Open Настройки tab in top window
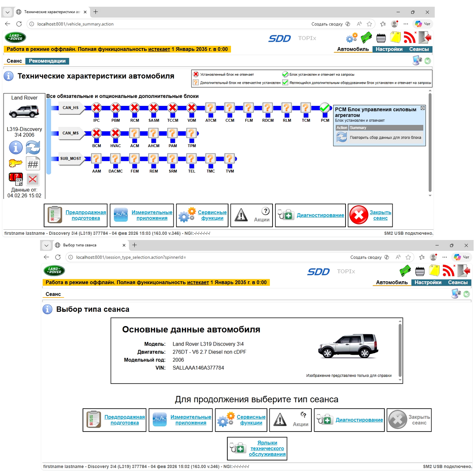476x476 pixels. point(389,49)
